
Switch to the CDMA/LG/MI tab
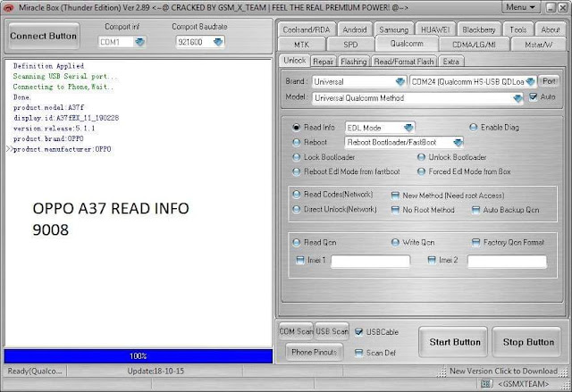point(474,45)
